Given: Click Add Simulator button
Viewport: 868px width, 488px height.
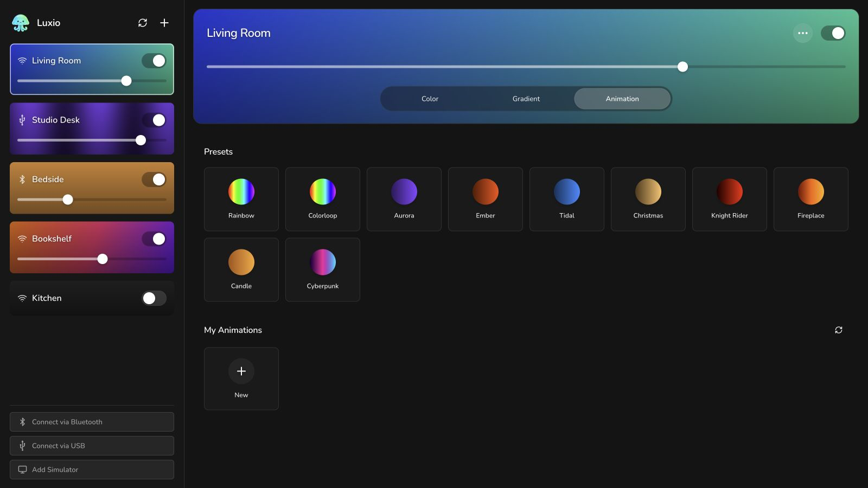Looking at the screenshot, I should point(92,470).
